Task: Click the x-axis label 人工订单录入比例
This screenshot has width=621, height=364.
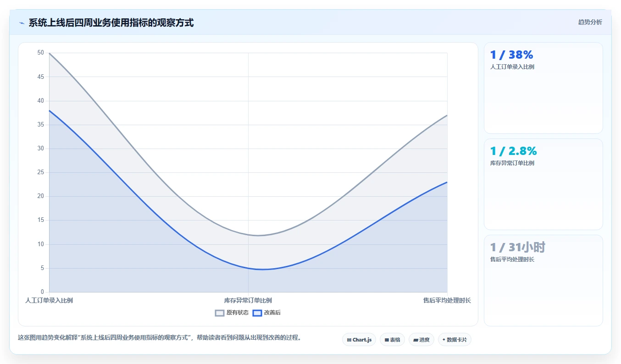Action: click(x=49, y=301)
